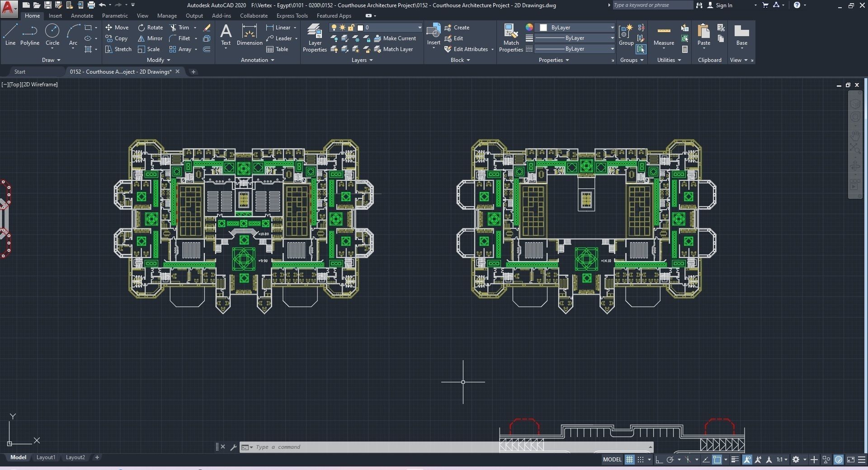Click the Move tool
Viewport: 868px width, 470px height.
click(117, 28)
